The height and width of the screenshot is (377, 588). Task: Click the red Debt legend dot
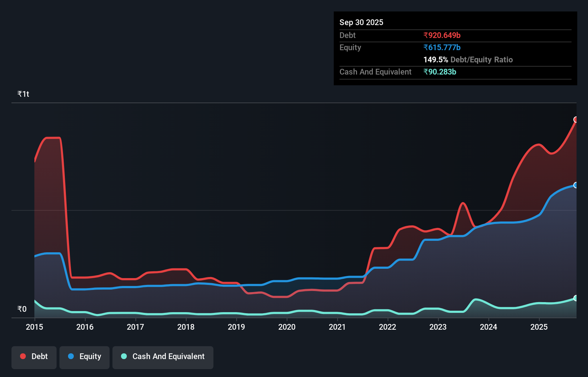[x=23, y=356]
